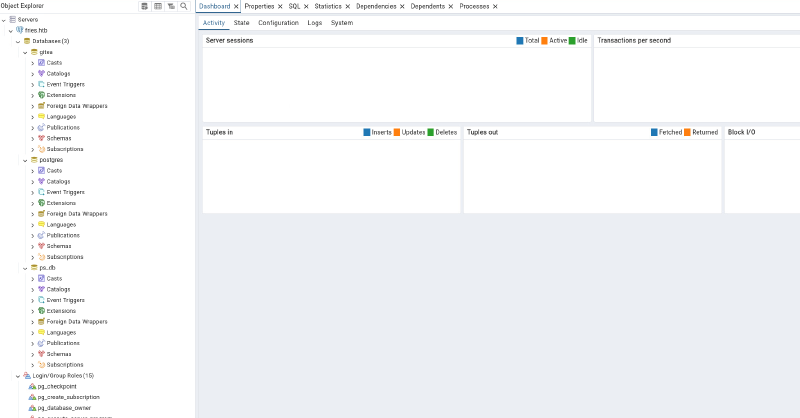Screen dimensions: 800x418
Task: Switch to the Properties tab
Action: coord(259,6)
